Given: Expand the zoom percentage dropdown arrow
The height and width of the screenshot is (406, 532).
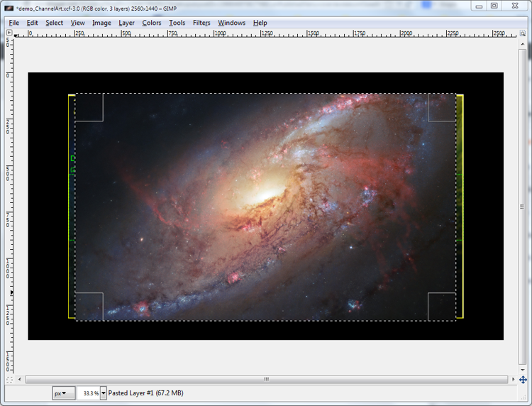Looking at the screenshot, I should [103, 393].
